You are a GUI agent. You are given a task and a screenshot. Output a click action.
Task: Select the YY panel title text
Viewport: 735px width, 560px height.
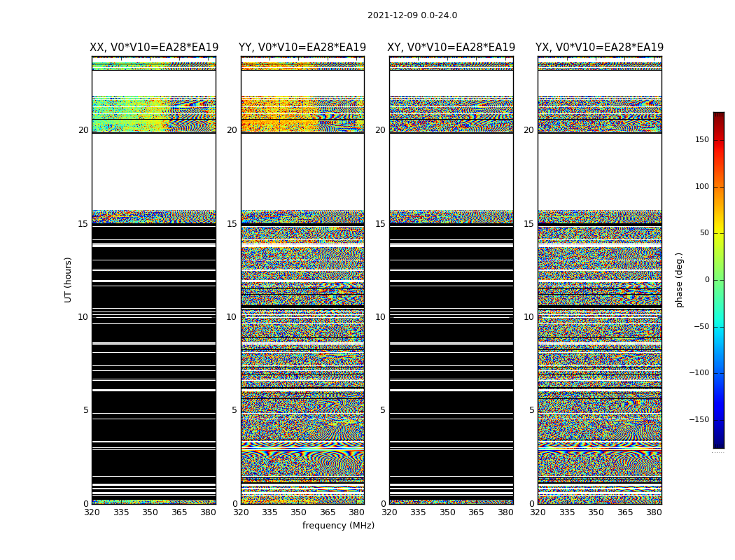click(x=302, y=48)
